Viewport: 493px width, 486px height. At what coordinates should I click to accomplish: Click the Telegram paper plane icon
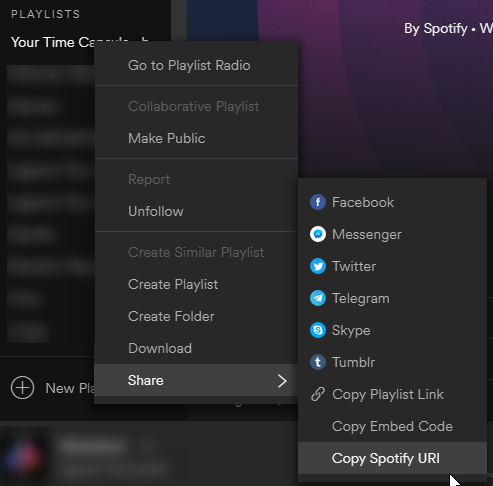pyautogui.click(x=318, y=298)
